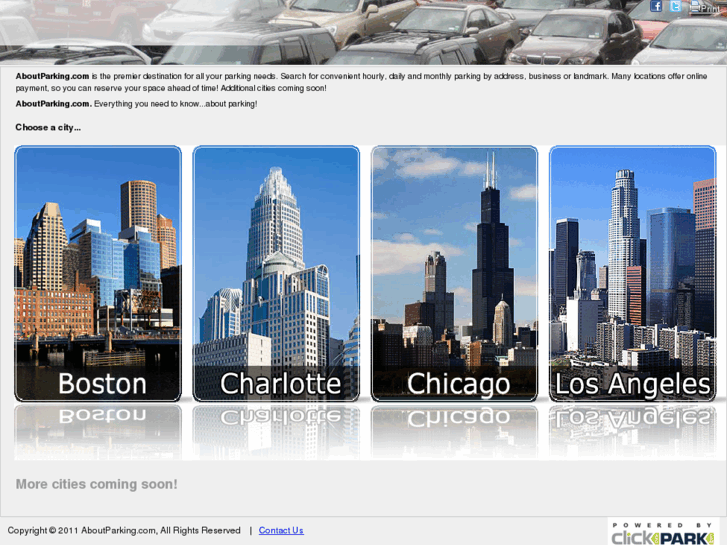Click the 'Choose a city...' heading
The width and height of the screenshot is (727, 545).
48,127
